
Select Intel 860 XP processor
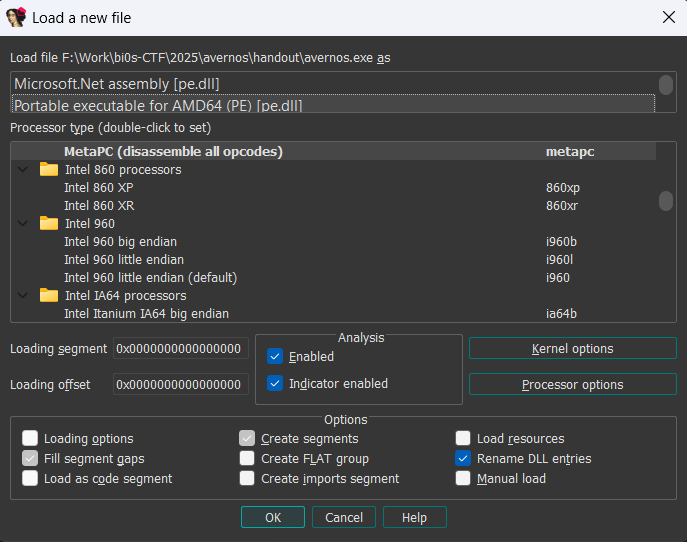pyautogui.click(x=333, y=188)
